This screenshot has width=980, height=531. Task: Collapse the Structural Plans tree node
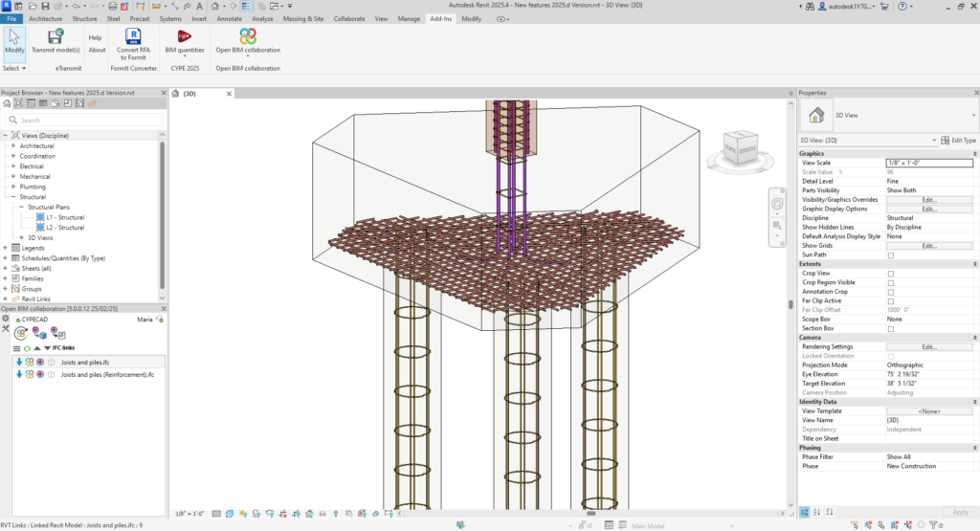click(x=22, y=207)
